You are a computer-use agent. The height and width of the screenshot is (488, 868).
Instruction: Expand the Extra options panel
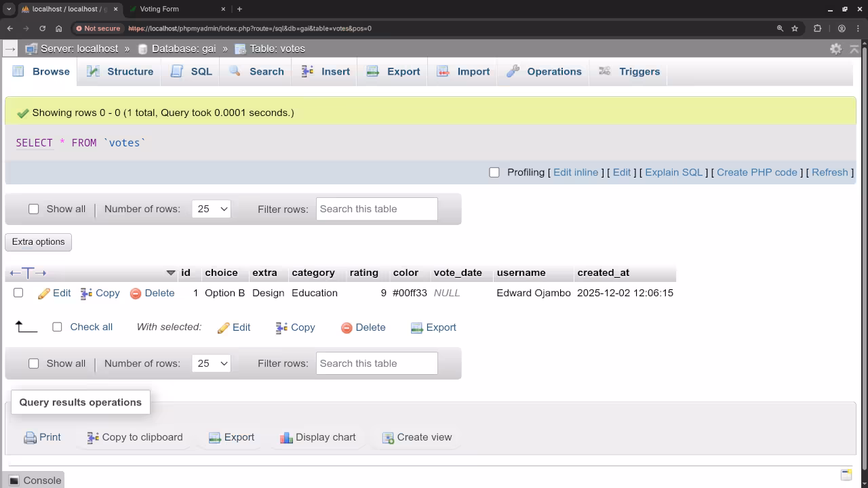click(x=38, y=242)
